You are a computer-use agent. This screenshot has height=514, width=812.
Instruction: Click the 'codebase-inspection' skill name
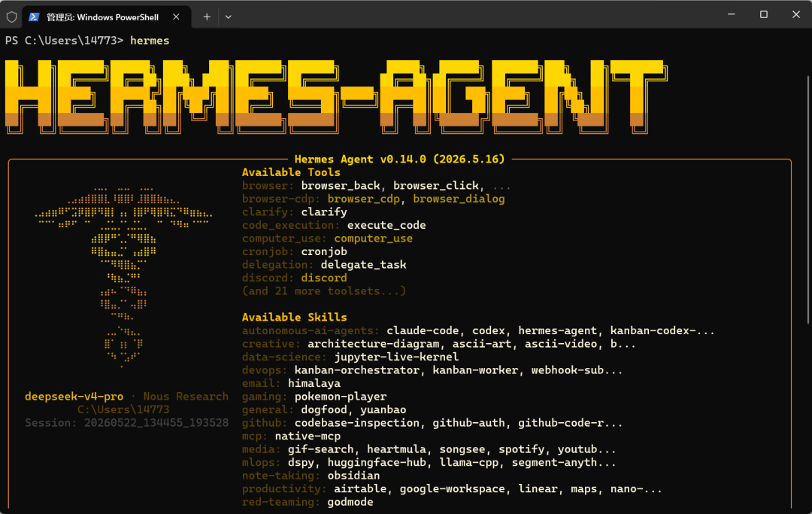tap(357, 424)
